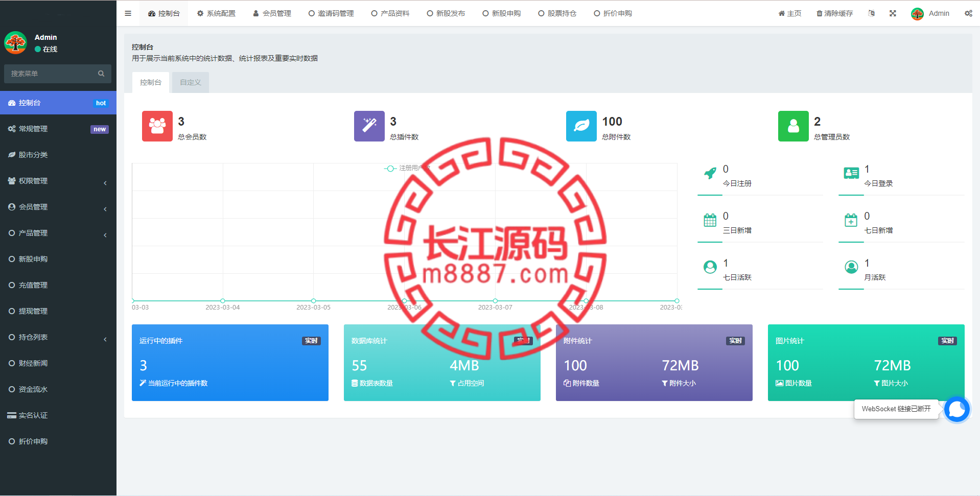The height and width of the screenshot is (496, 980).
Task: Select 控制台 hot item in sidebar
Action: coord(58,103)
